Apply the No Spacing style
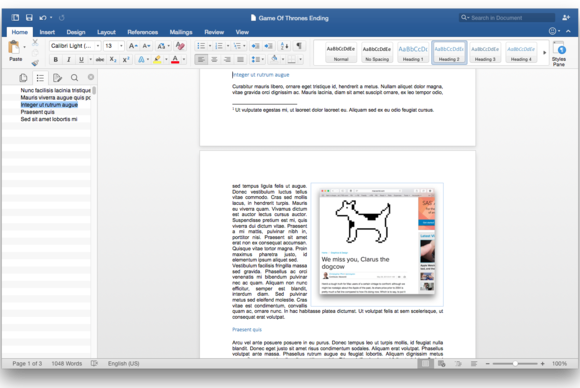The height and width of the screenshot is (388, 580). click(x=377, y=53)
